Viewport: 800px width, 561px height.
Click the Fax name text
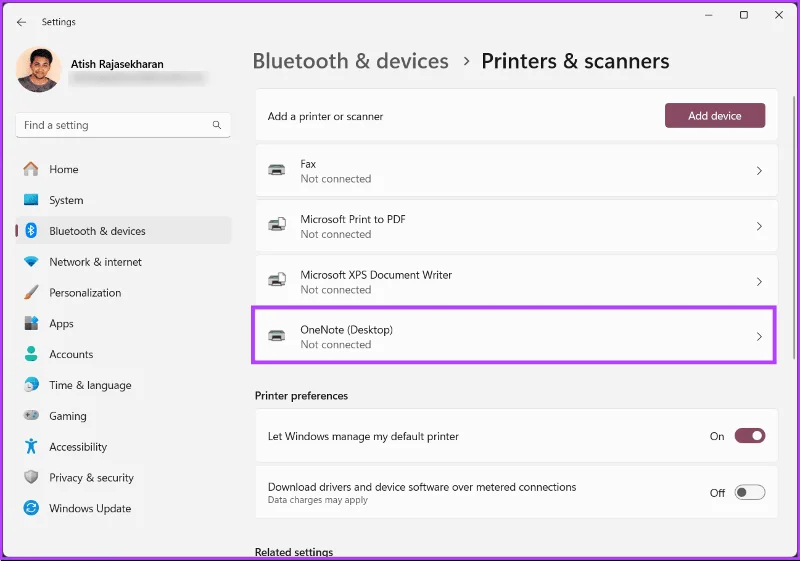[308, 164]
